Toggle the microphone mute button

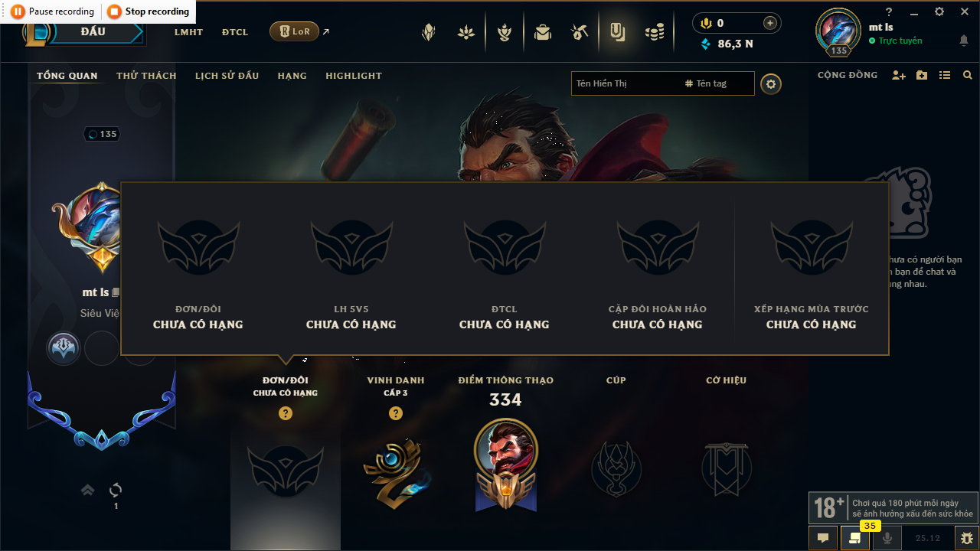(887, 538)
